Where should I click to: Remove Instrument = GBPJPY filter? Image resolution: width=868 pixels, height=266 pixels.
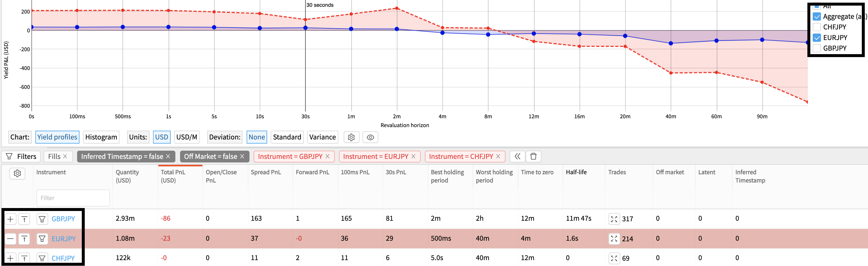(x=327, y=157)
